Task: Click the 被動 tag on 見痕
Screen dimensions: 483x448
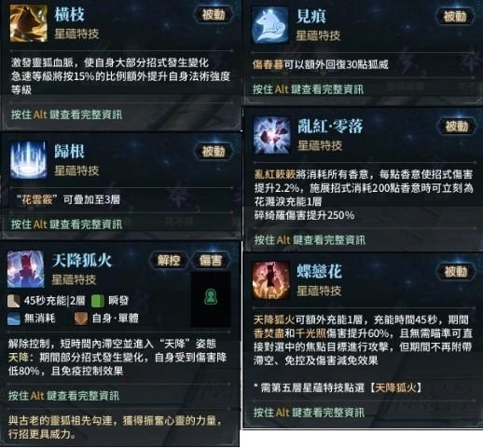Action: tap(455, 16)
